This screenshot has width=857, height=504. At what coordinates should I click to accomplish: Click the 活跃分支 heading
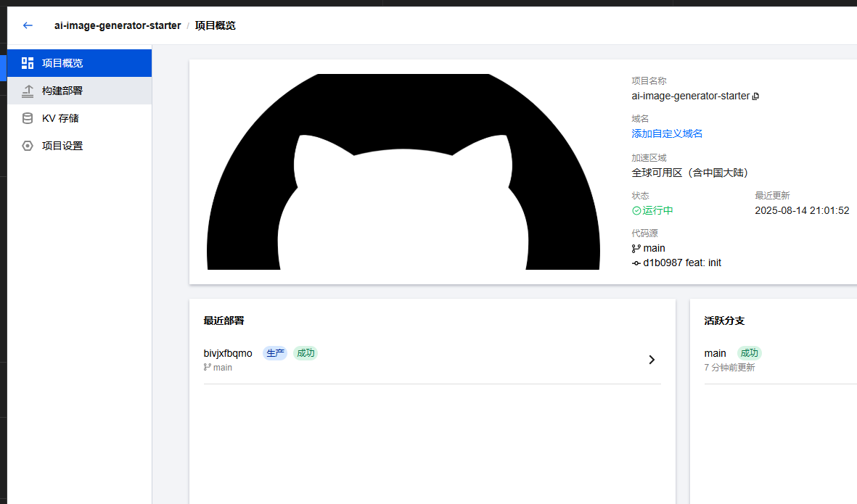click(x=724, y=321)
